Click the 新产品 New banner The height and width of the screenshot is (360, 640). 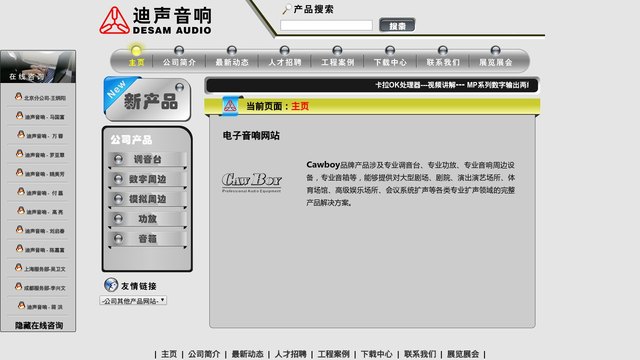pos(147,99)
